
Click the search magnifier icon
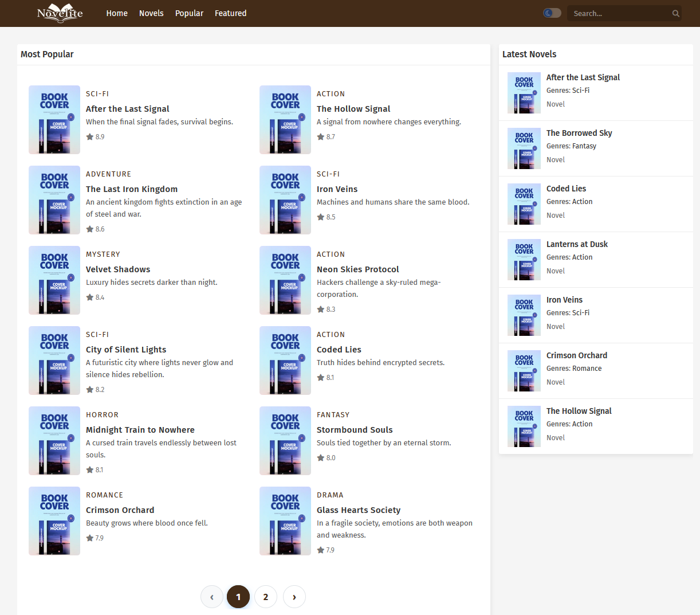click(676, 14)
